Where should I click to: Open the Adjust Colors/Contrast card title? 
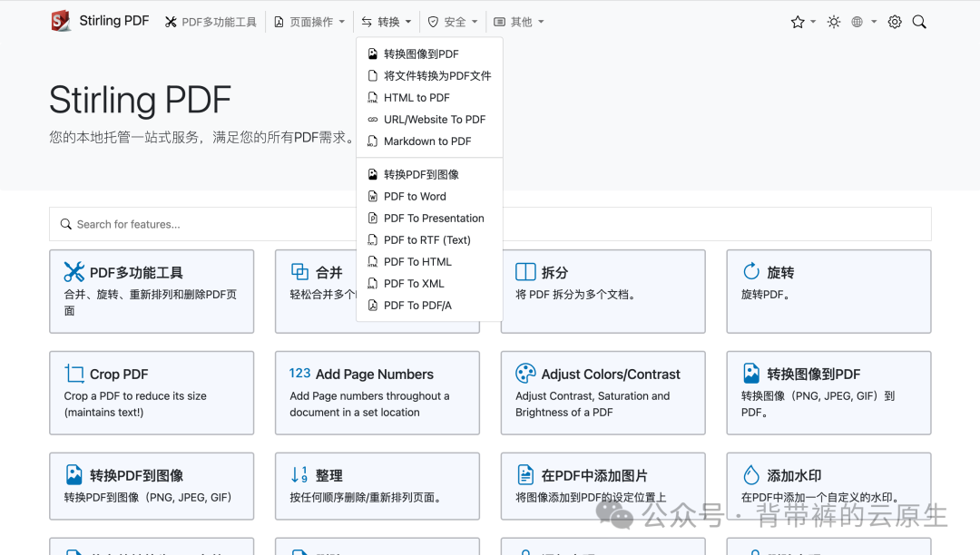(611, 374)
